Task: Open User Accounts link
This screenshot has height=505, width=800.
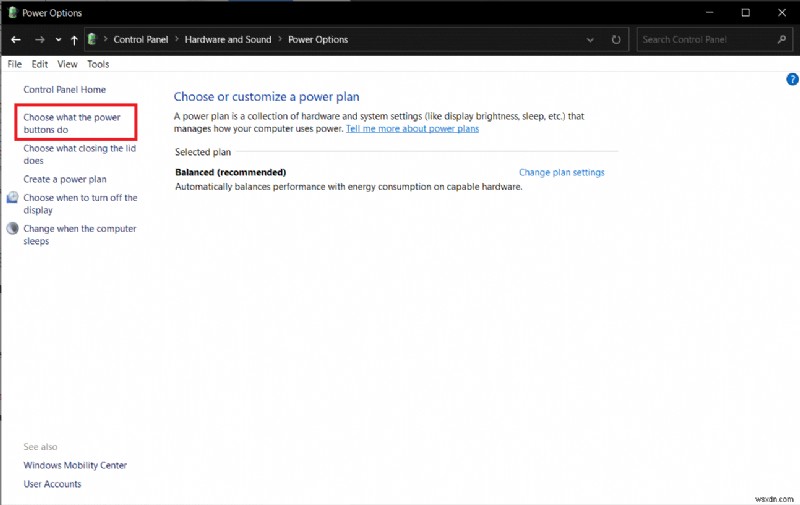Action: (x=52, y=484)
